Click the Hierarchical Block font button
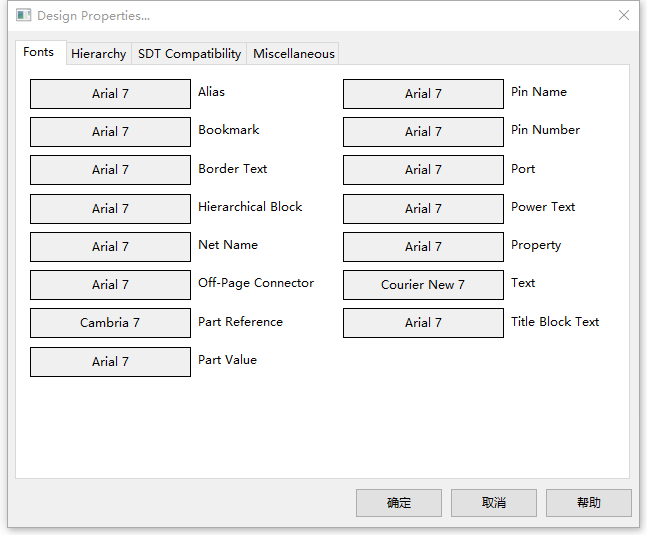The height and width of the screenshot is (535, 647). (110, 209)
